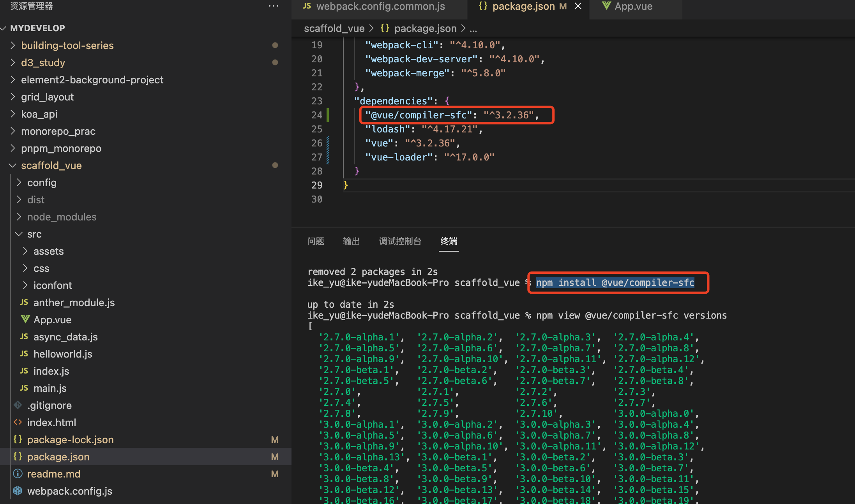
Task: Click the scaffold_vue breadcrumb segment
Action: coord(334,28)
